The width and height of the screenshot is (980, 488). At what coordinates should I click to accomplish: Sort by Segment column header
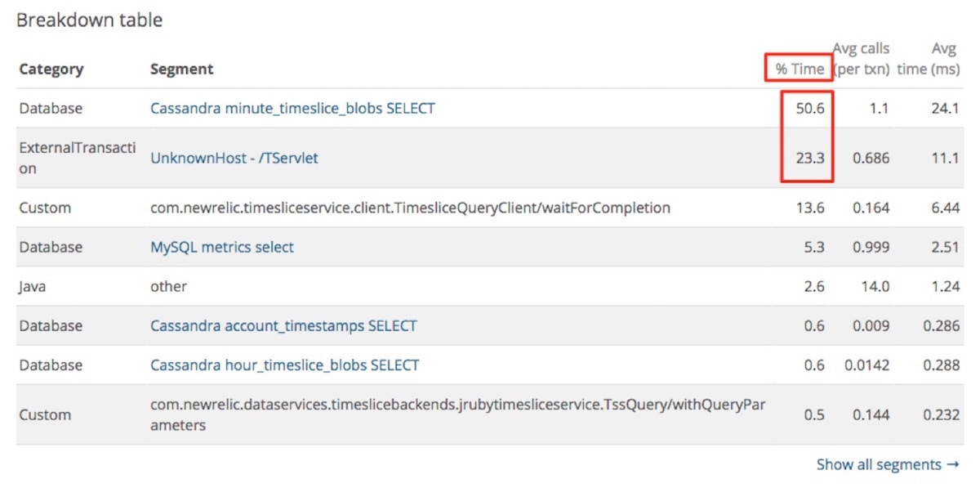point(181,69)
